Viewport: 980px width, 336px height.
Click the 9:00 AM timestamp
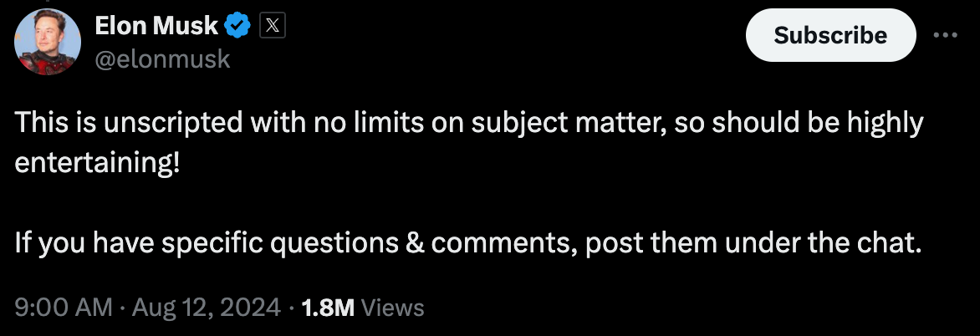pos(64,308)
